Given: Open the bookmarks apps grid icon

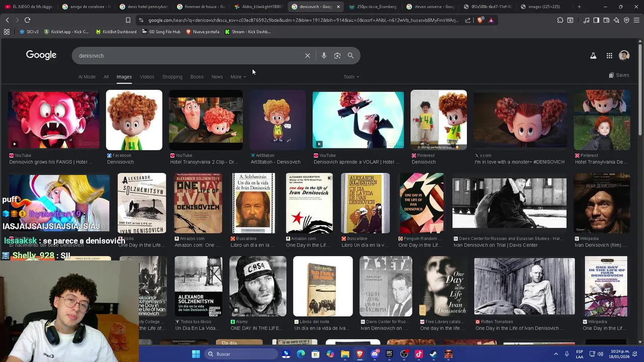Looking at the screenshot, I should tap(7, 32).
